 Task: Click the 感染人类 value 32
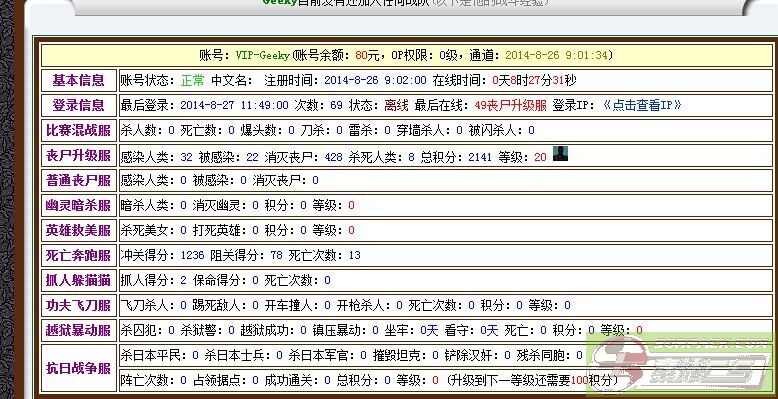coord(187,157)
